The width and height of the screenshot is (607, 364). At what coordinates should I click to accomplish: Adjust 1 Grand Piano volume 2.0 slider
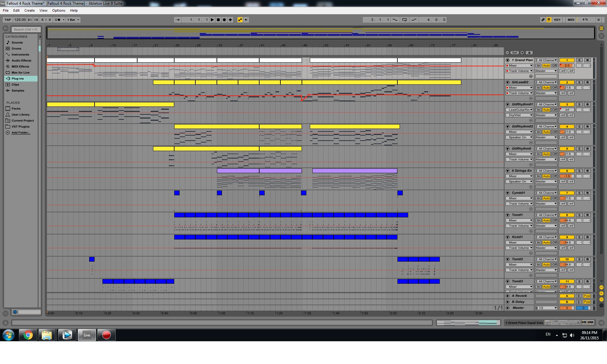pyautogui.click(x=567, y=65)
